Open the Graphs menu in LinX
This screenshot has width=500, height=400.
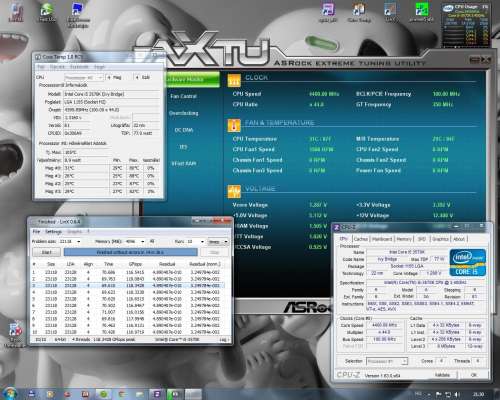(x=74, y=231)
